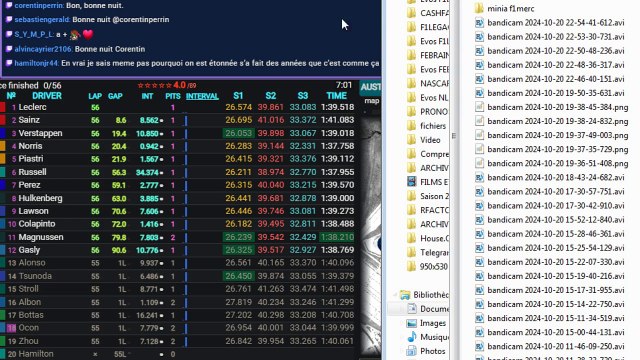Select the Tsunoda driver row
Screen dimensions: 640x360
(x=178, y=276)
